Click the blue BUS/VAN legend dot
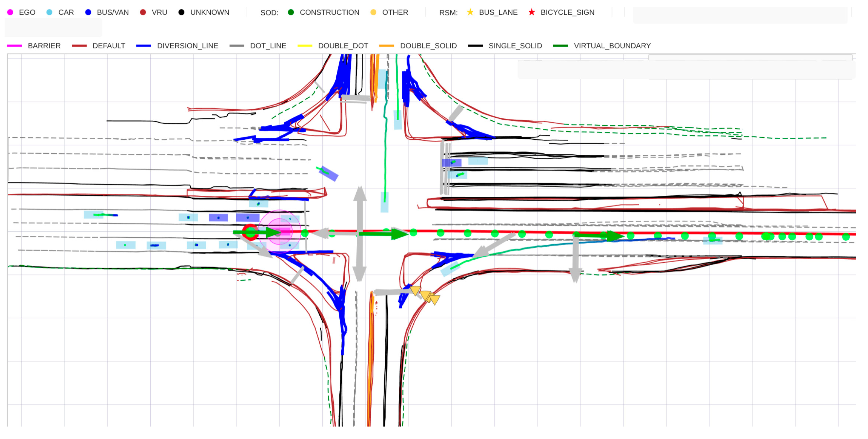The height and width of the screenshot is (439, 868). coord(88,12)
